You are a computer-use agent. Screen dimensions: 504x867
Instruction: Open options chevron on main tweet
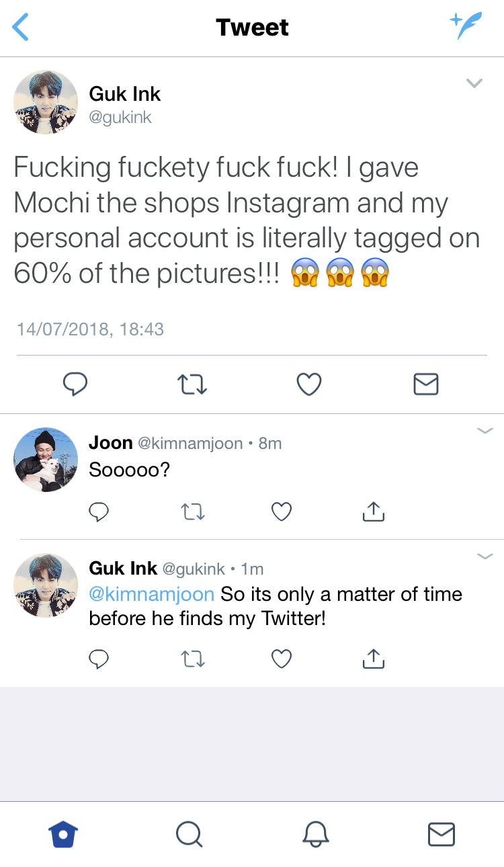[x=474, y=83]
